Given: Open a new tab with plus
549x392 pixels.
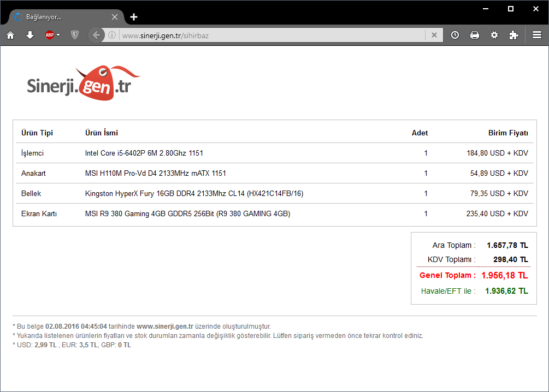Looking at the screenshot, I should coord(134,17).
